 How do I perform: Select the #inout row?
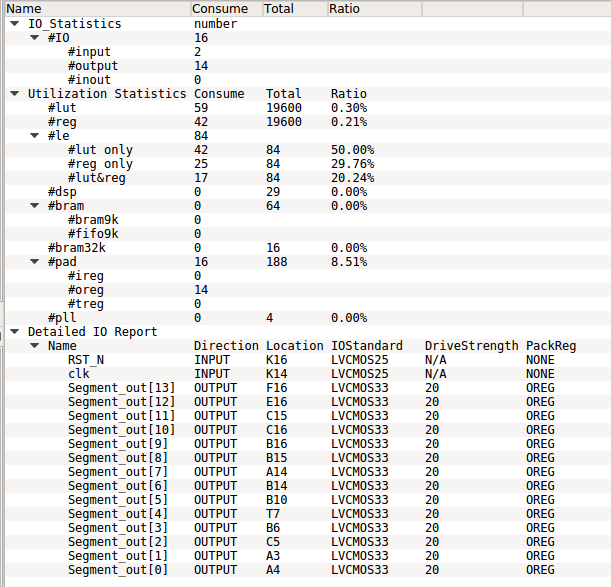(x=308, y=80)
